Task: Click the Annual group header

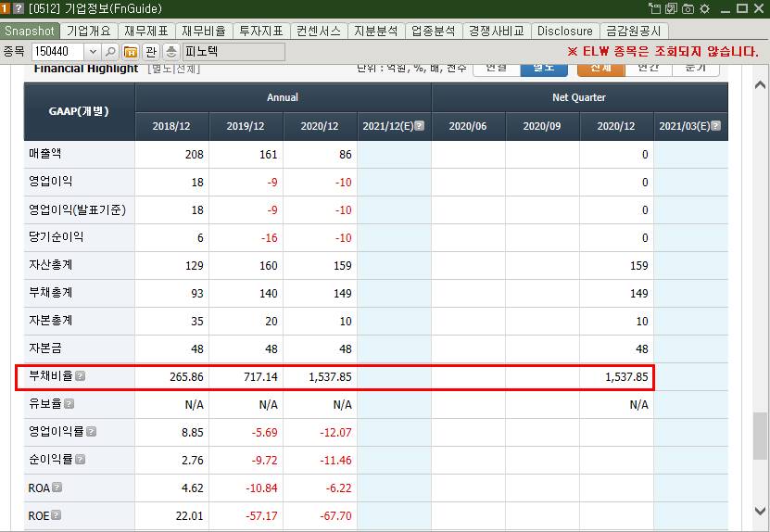Action: [x=283, y=97]
